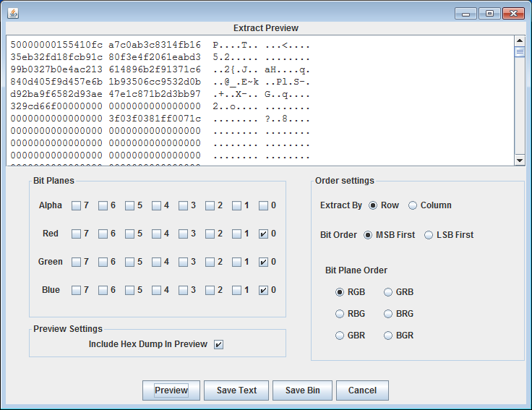Click hex row starting 99b0327b0e4ac213
The image size is (532, 410).
click(160, 69)
